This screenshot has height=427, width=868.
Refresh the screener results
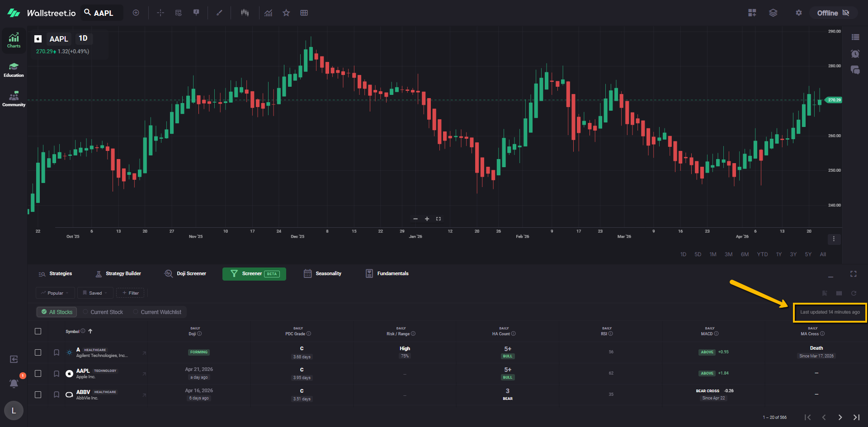click(854, 293)
